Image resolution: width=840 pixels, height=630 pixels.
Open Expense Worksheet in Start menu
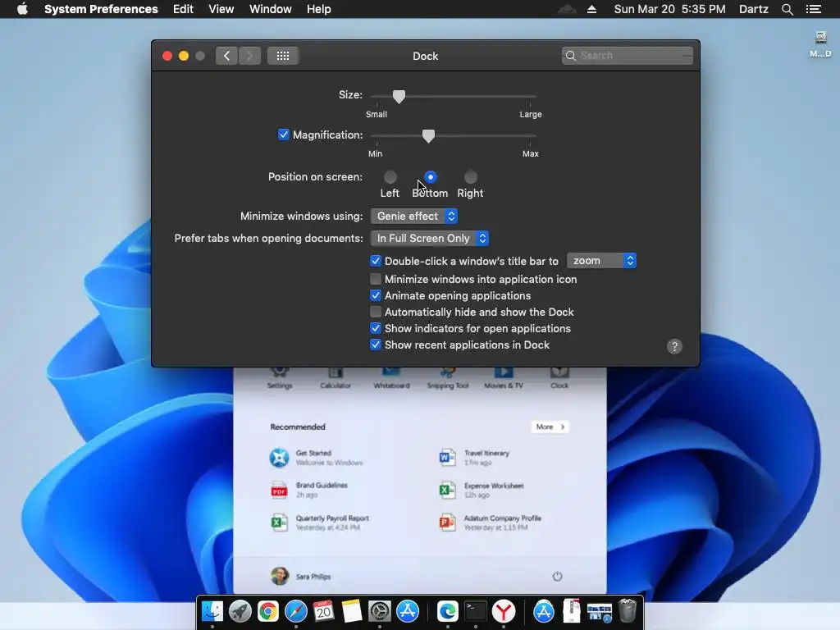click(481, 491)
